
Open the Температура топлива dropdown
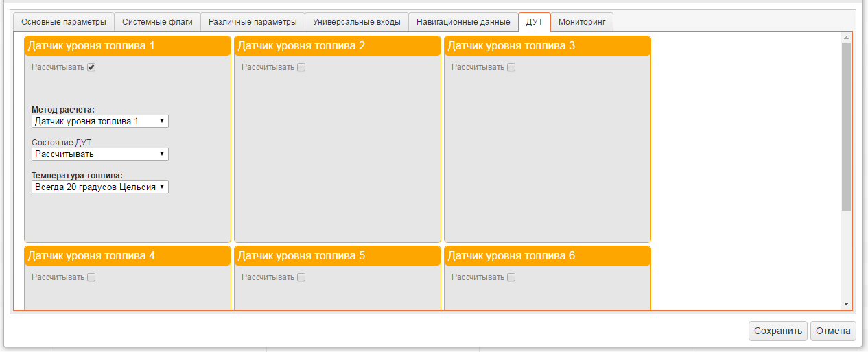(x=100, y=187)
